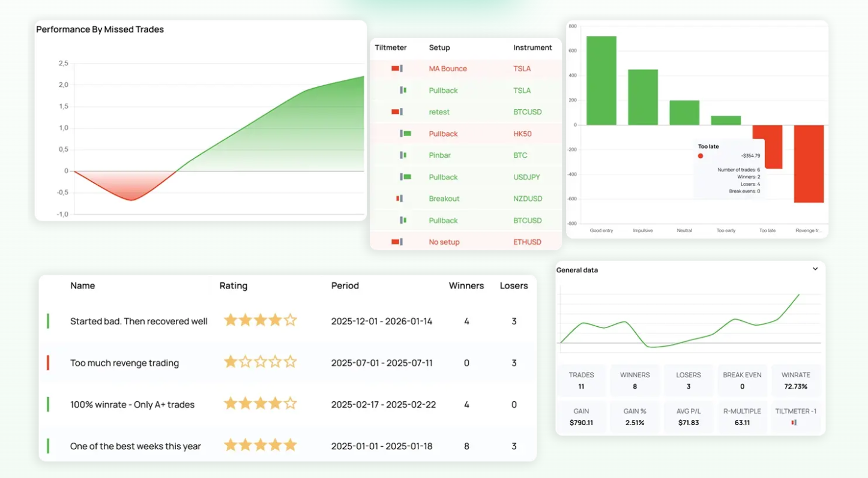This screenshot has width=868, height=478.
Task: Select the Pinbar BTC trade row
Action: [466, 155]
